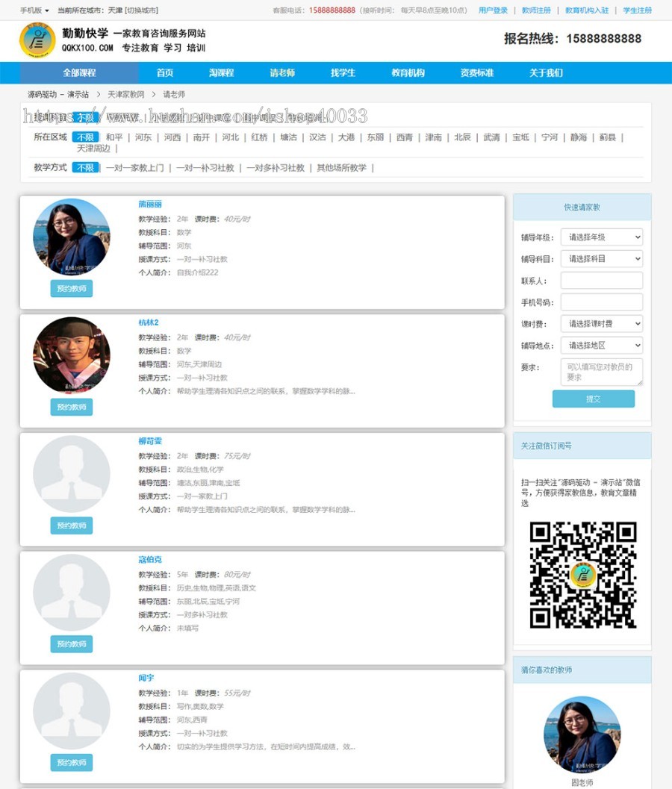This screenshot has width=672, height=789.
Task: Click 柳荷雯's placeholder avatar
Action: point(72,473)
